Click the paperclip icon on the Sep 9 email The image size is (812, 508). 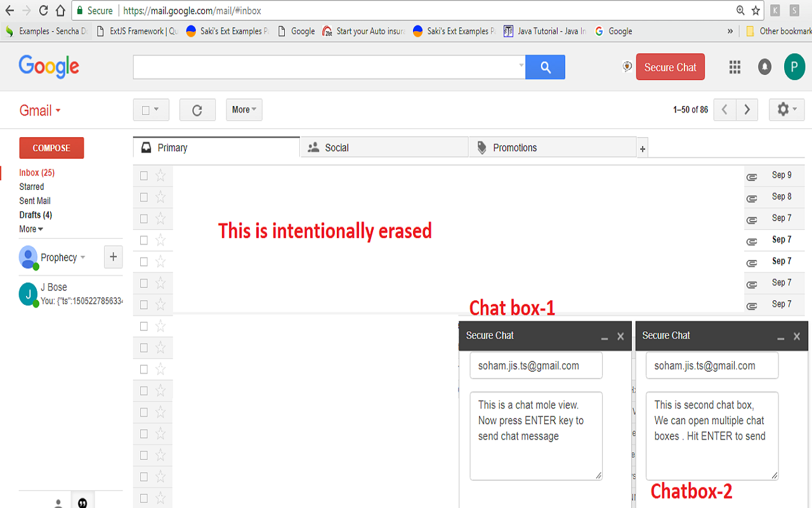pyautogui.click(x=752, y=175)
